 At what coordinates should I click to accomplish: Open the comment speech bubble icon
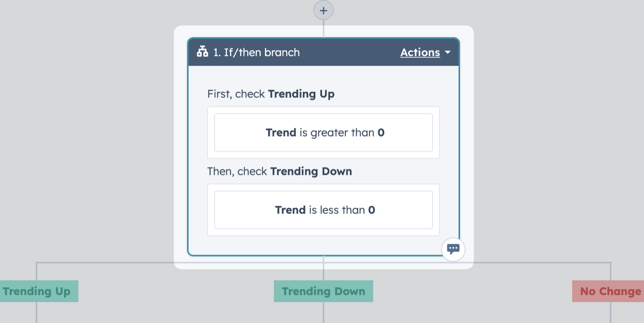coord(453,249)
